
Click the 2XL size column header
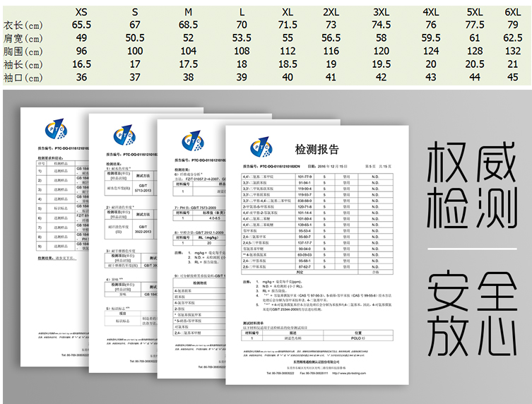331,12
